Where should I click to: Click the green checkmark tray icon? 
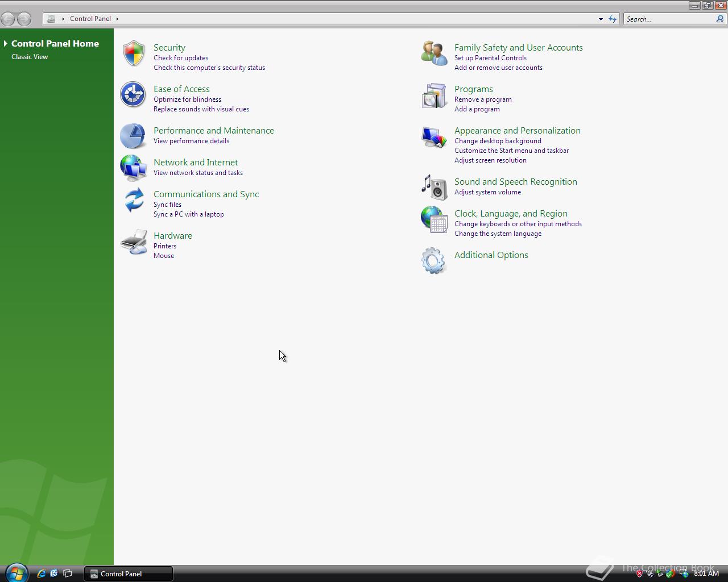pos(671,573)
